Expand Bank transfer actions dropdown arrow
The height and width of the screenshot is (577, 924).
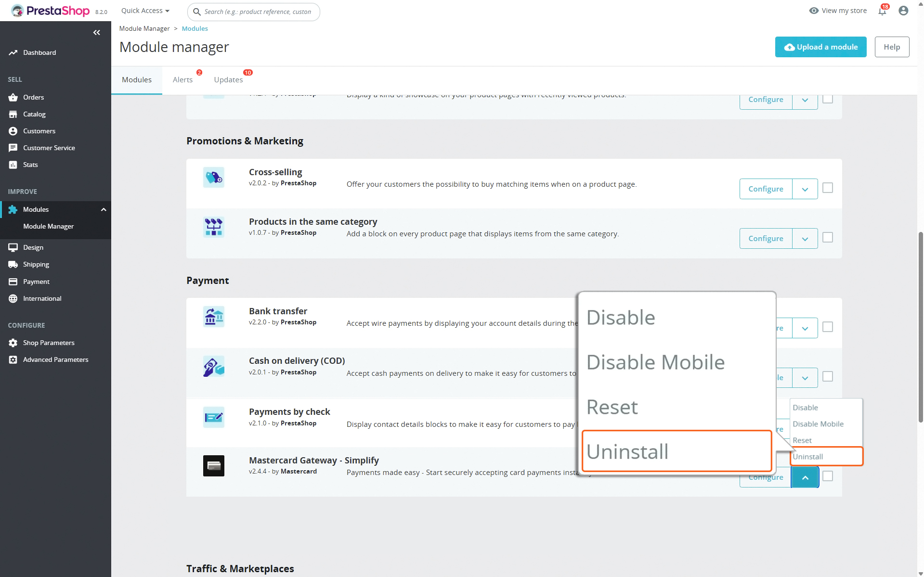point(805,328)
